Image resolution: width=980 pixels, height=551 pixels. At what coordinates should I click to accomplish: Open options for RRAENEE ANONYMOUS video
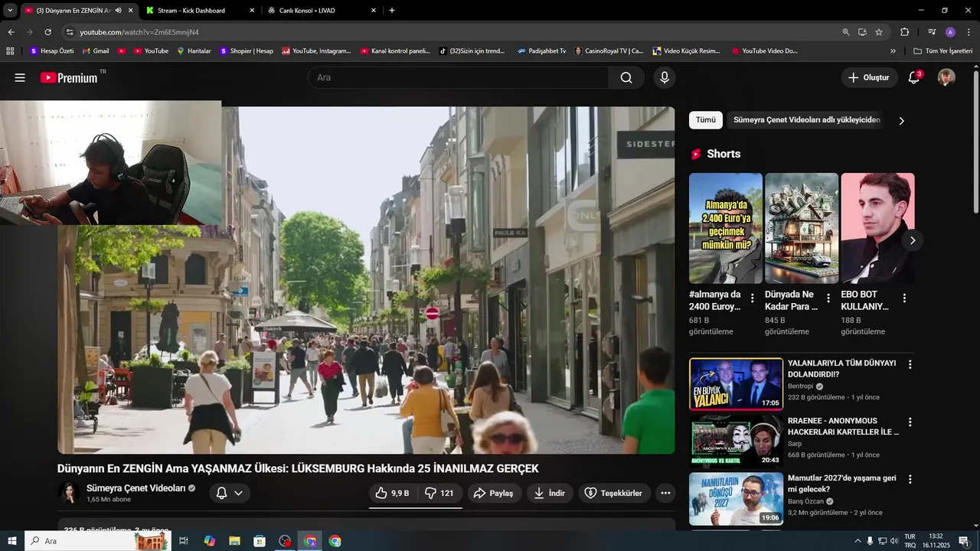[910, 422]
